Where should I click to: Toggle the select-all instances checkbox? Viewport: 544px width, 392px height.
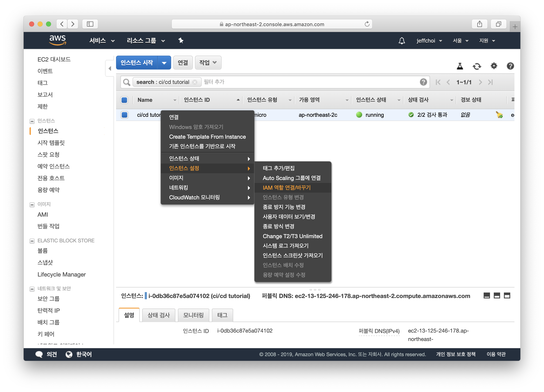(124, 100)
